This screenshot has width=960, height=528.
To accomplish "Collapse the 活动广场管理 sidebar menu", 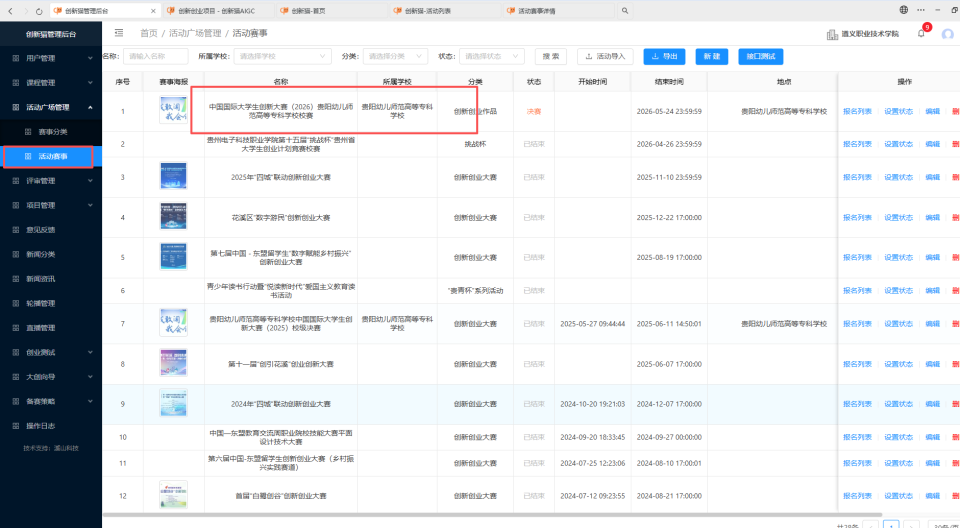I will (x=51, y=107).
